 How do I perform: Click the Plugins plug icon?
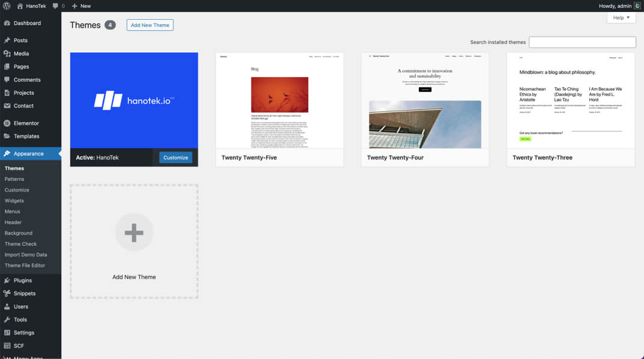pyautogui.click(x=7, y=280)
